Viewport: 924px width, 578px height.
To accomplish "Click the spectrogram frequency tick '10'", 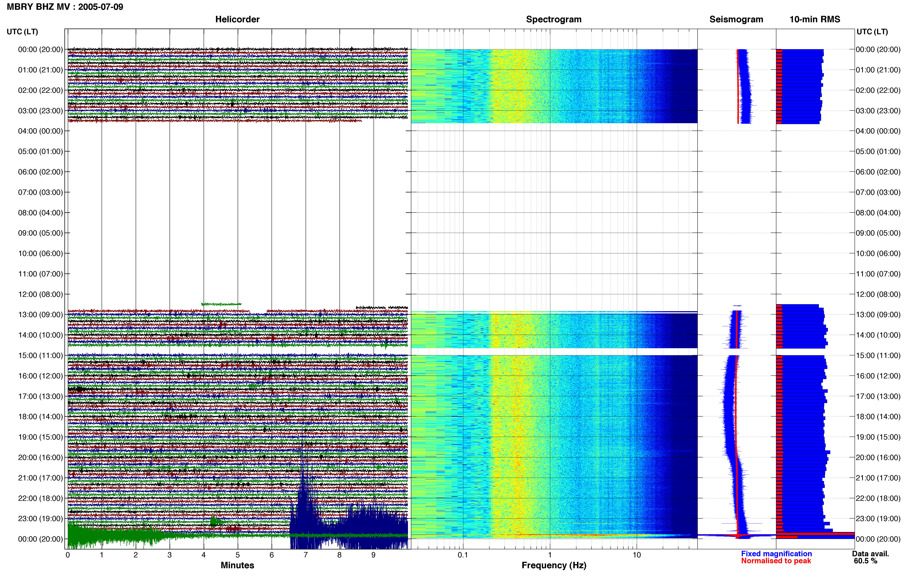I will coord(637,555).
